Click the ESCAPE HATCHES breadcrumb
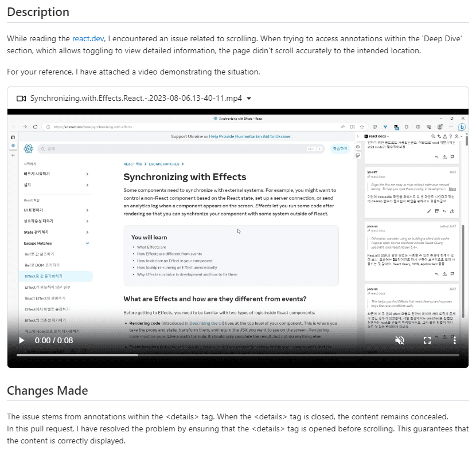This screenshot has height=452, width=476. point(164,164)
